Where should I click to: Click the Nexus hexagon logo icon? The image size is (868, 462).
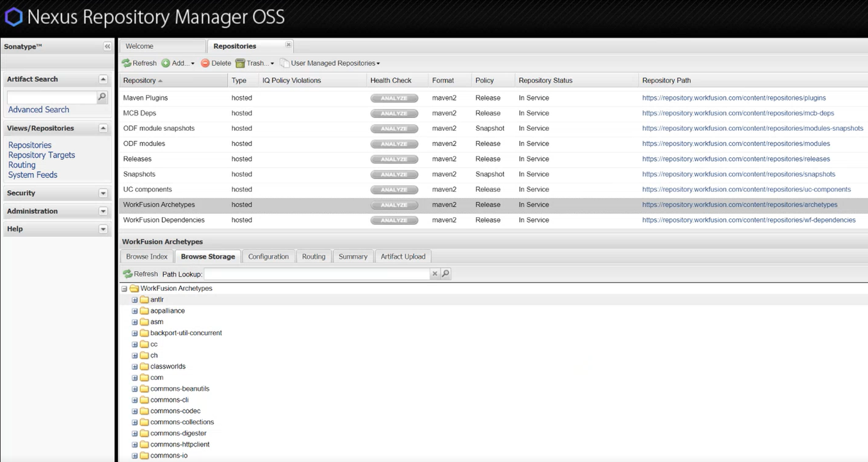pos(13,17)
